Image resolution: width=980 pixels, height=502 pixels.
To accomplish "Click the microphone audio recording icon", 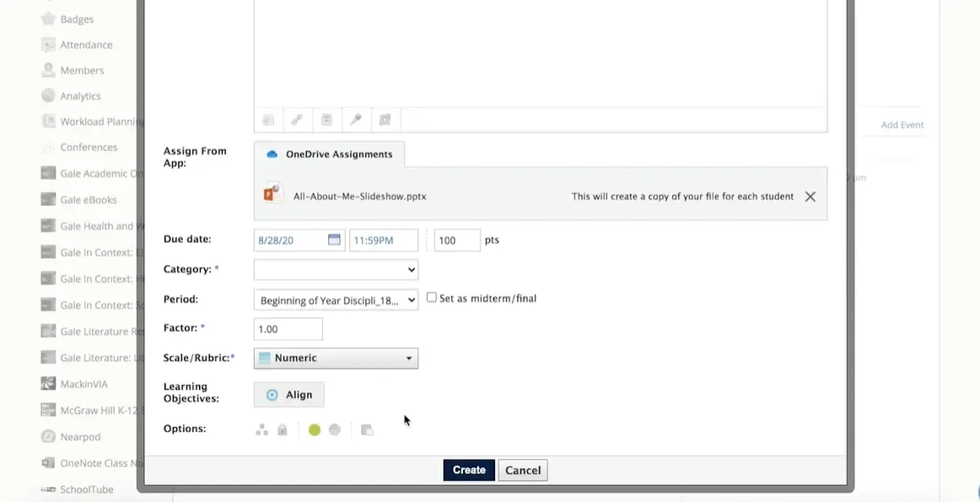I will pos(356,121).
